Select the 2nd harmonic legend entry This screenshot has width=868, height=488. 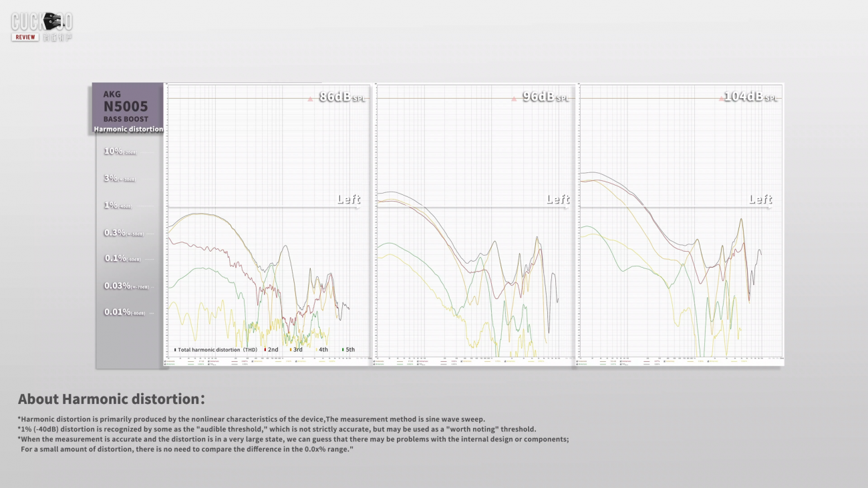pyautogui.click(x=271, y=350)
